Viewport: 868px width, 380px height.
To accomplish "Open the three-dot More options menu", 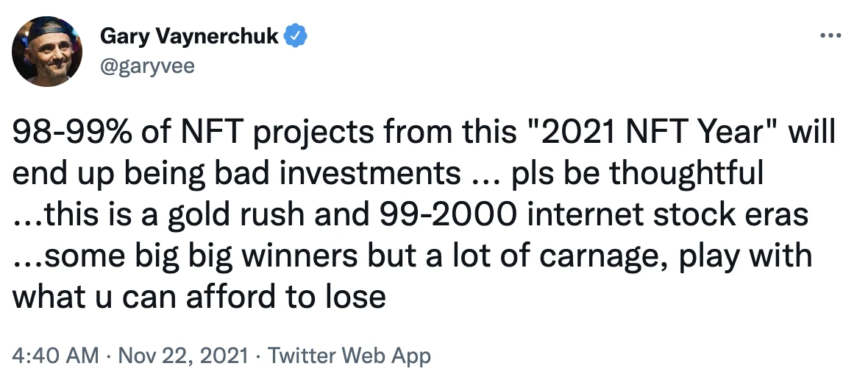I will (x=830, y=36).
